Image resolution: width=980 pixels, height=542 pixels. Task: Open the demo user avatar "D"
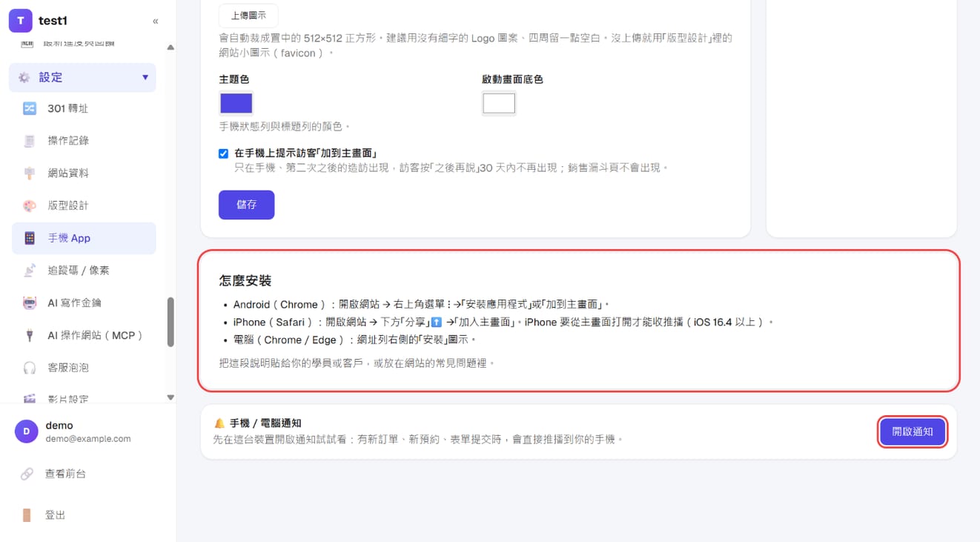point(27,432)
